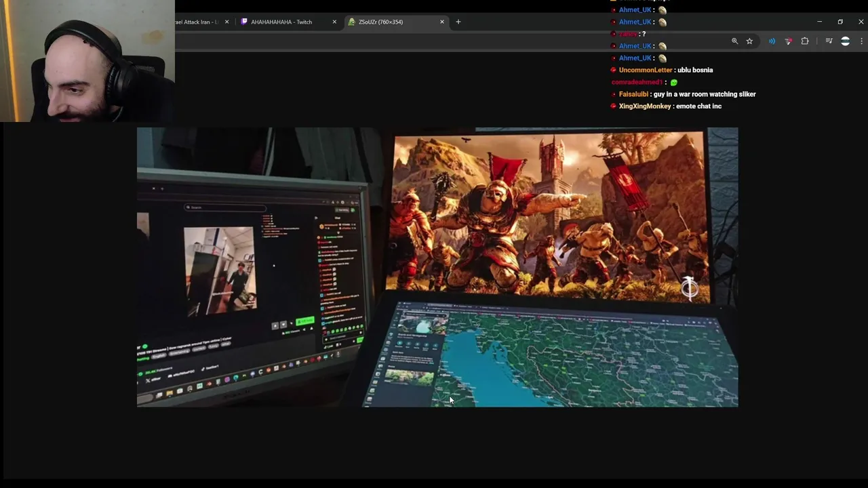Click the blue sound-wave extension icon

coord(772,41)
